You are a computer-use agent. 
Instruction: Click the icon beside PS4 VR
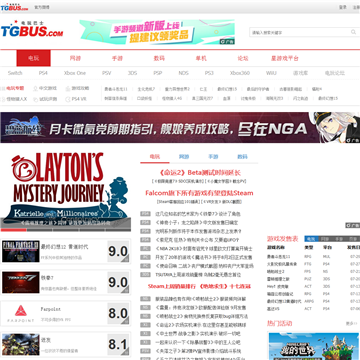68,99
